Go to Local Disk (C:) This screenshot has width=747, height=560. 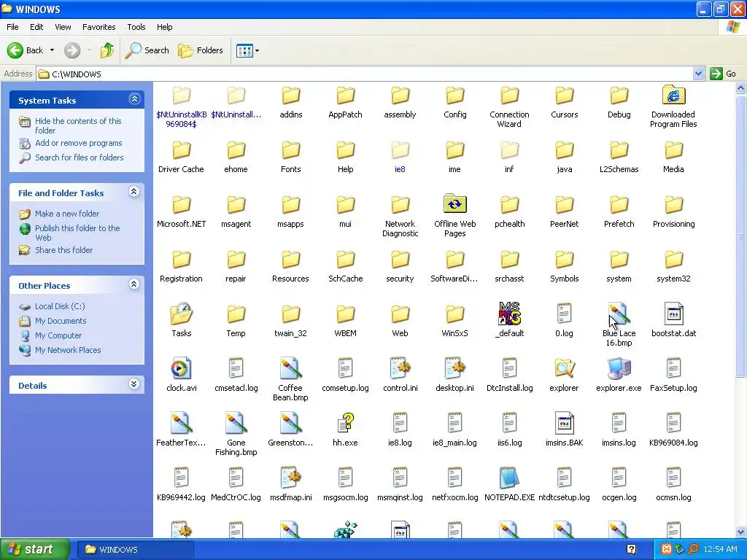coord(60,306)
